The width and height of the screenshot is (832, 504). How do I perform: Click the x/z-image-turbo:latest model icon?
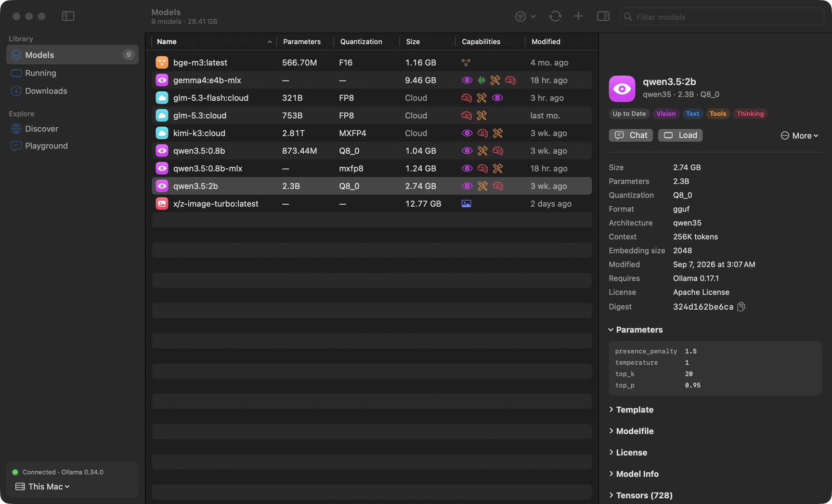pyautogui.click(x=162, y=204)
